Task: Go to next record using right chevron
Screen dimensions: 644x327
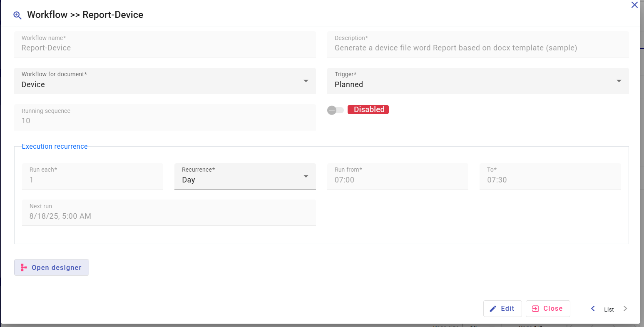Action: 625,309
